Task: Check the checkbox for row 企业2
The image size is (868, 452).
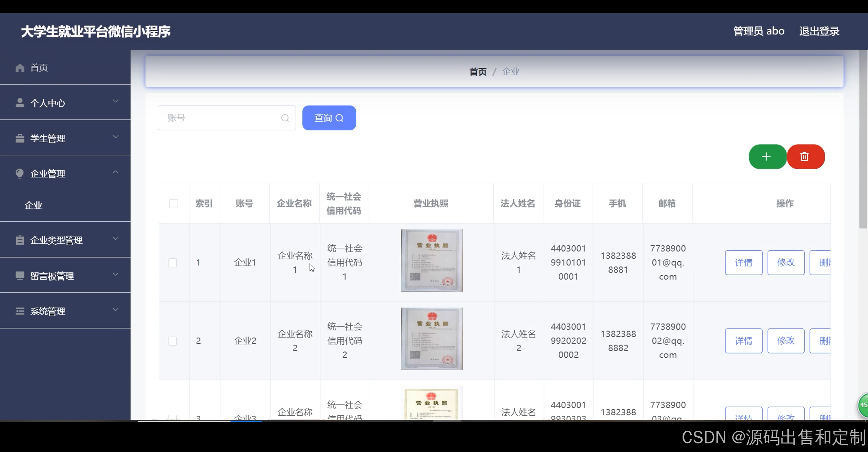Action: [x=173, y=341]
